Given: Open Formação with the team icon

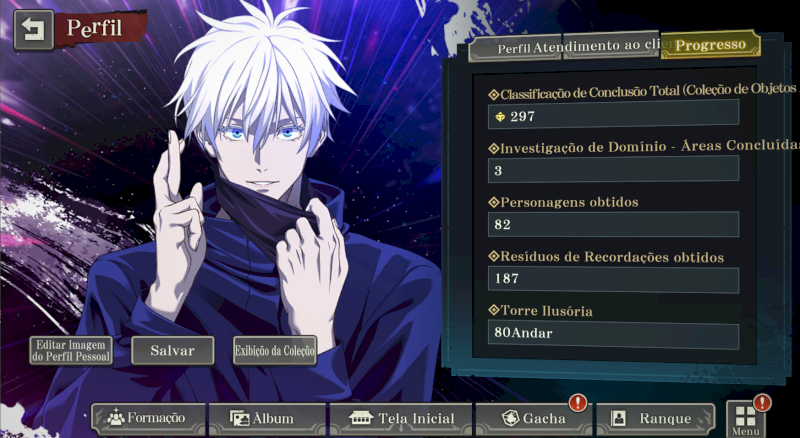Looking at the screenshot, I should coord(148,419).
